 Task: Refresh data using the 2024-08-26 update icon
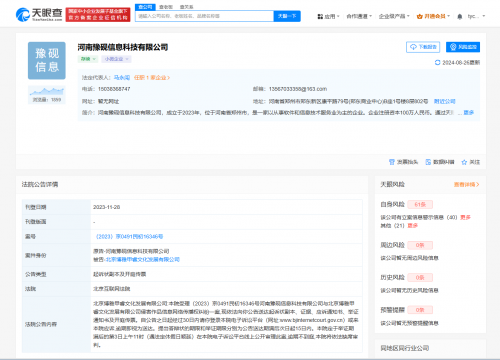pos(438,62)
